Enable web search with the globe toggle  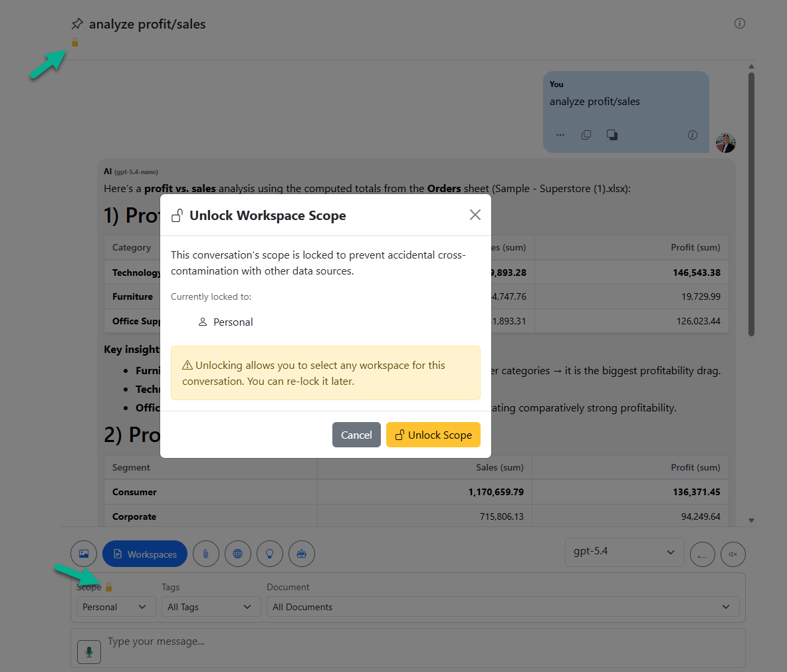pos(238,553)
